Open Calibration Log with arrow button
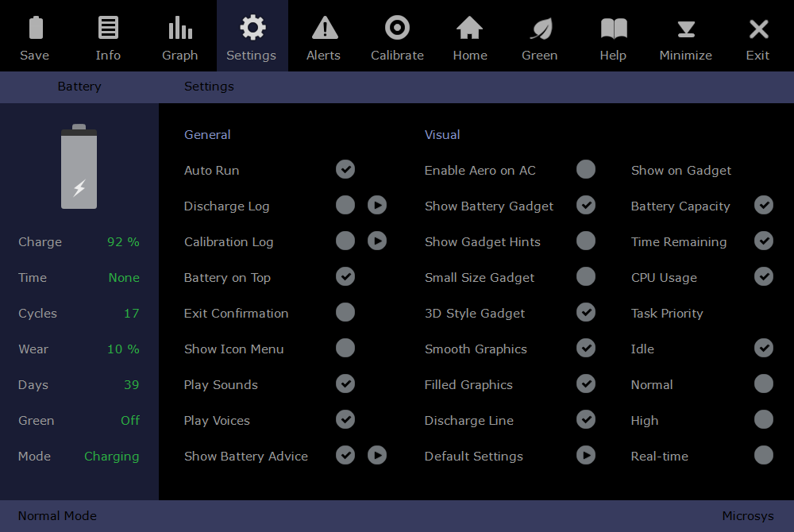 (377, 241)
